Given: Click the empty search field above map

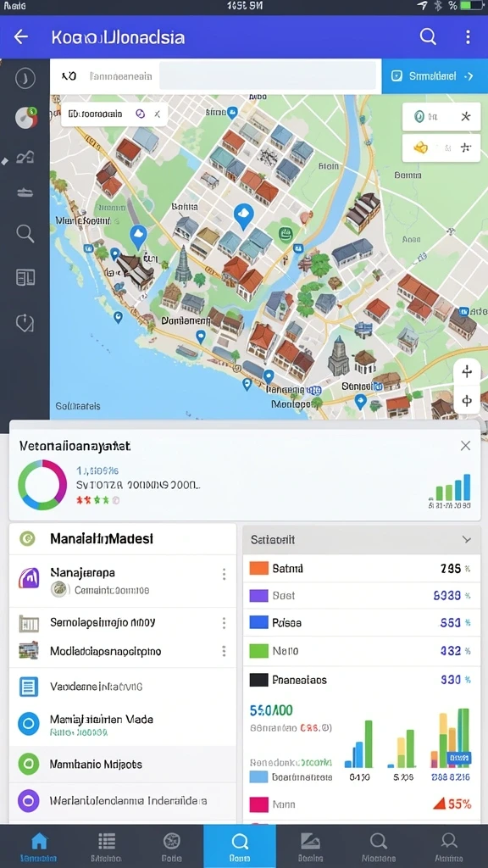Looking at the screenshot, I should [268, 75].
